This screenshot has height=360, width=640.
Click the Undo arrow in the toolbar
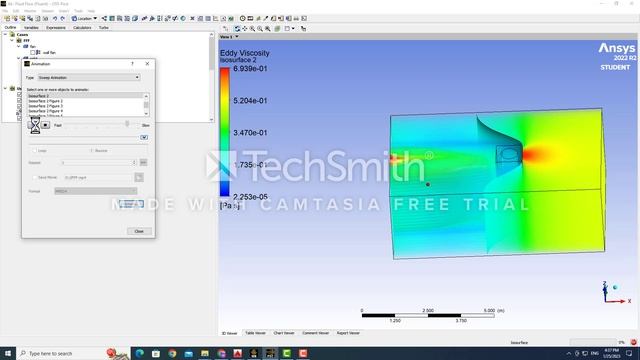[55, 18]
